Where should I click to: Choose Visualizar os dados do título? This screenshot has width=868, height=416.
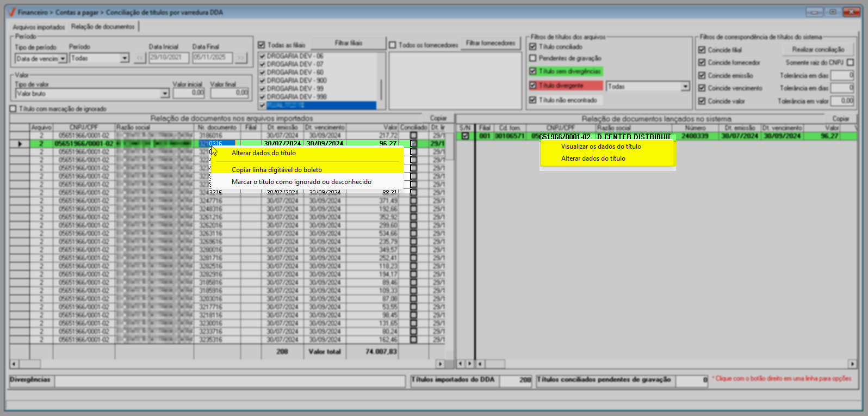pos(601,146)
